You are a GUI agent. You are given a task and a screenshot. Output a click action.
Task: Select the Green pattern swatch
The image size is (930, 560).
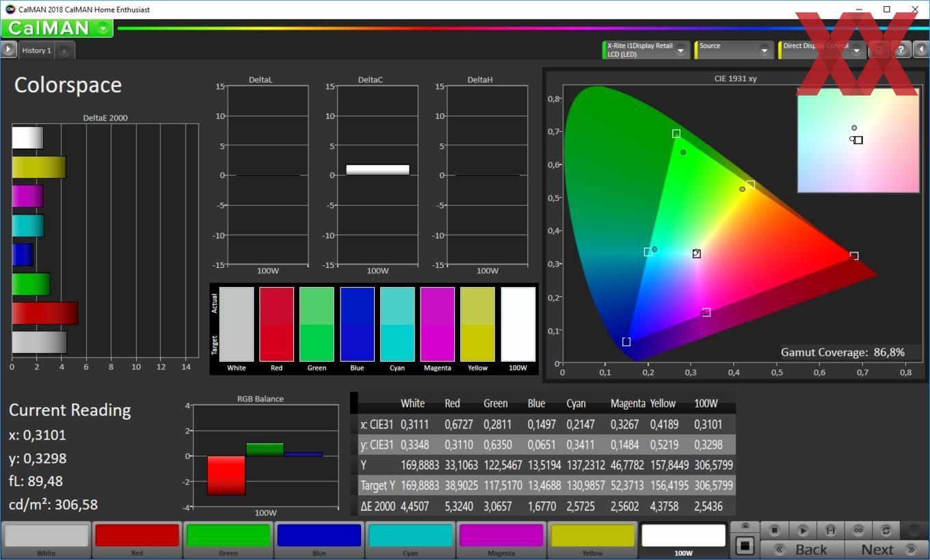(228, 540)
